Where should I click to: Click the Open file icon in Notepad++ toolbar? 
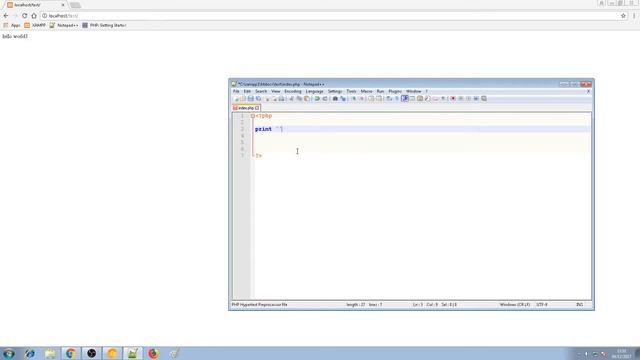point(243,98)
